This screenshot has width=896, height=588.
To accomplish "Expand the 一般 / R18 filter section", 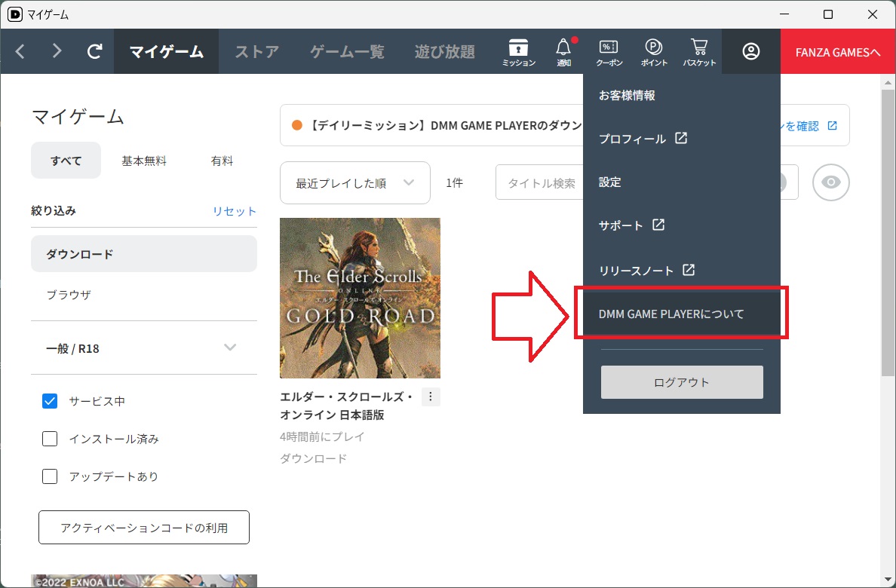I will [144, 348].
